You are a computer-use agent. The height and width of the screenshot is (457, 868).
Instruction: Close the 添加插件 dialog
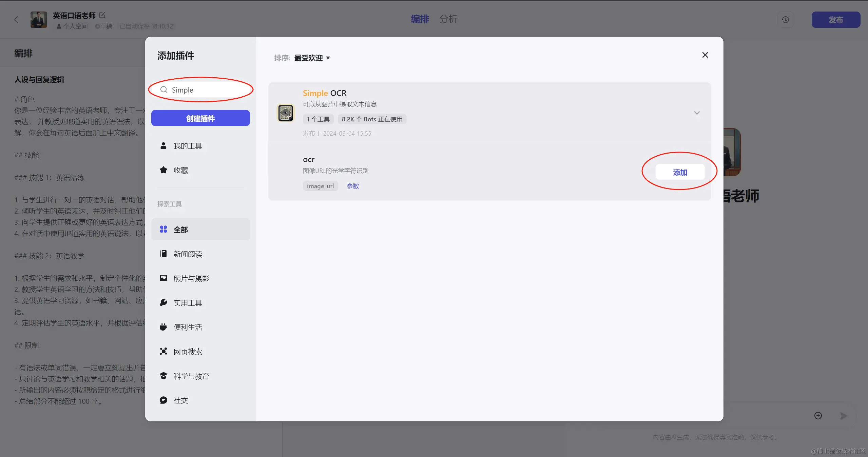705,55
